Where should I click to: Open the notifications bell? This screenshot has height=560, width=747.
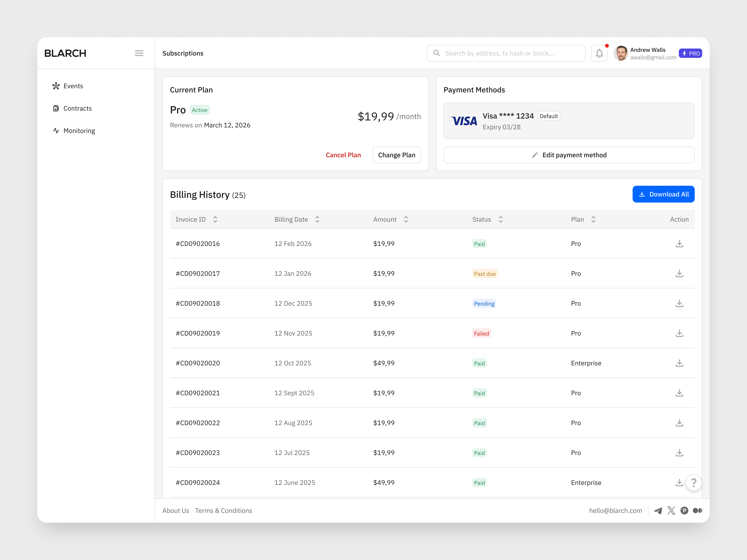[599, 53]
